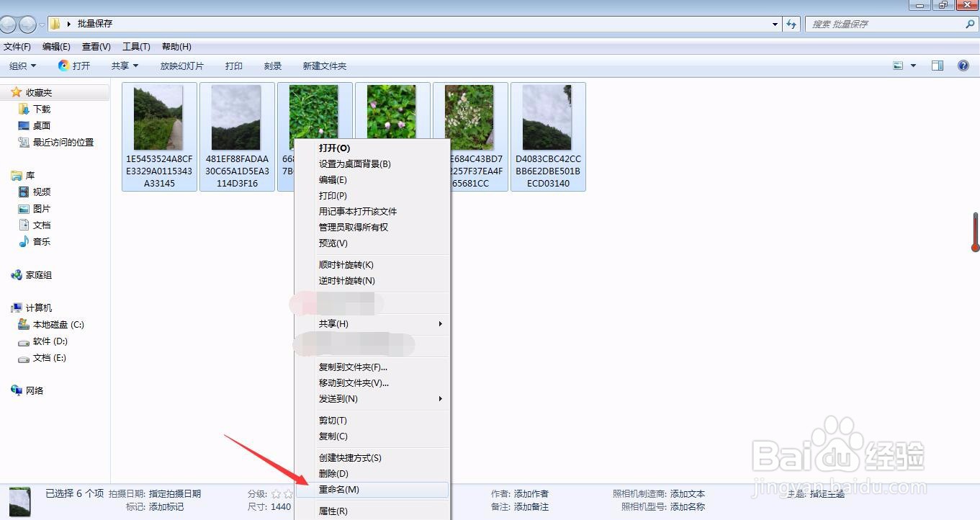Open the Help question mark icon

[963, 66]
